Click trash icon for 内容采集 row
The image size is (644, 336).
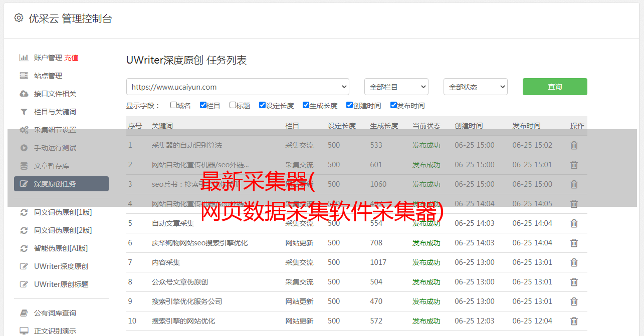point(574,262)
